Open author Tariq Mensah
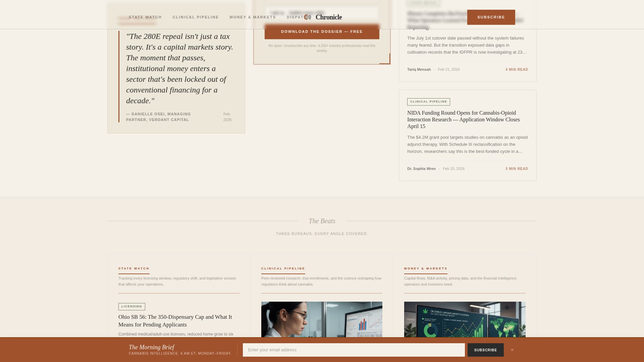 [419, 69]
